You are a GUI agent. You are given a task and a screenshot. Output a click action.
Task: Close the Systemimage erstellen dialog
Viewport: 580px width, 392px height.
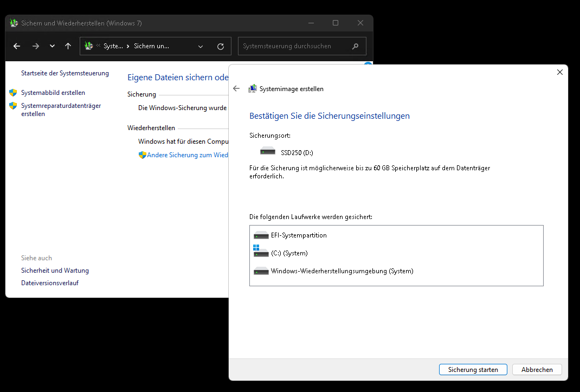(x=559, y=72)
